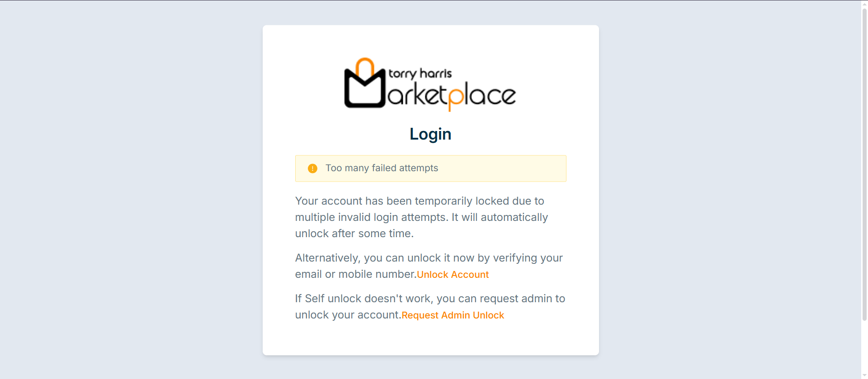Image resolution: width=868 pixels, height=379 pixels.
Task: Follow the Request Admin Unlock link
Action: (x=453, y=315)
